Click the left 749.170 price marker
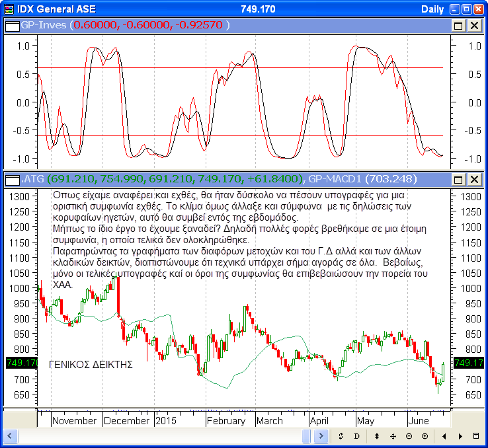The height and width of the screenshot is (448, 488). click(22, 363)
